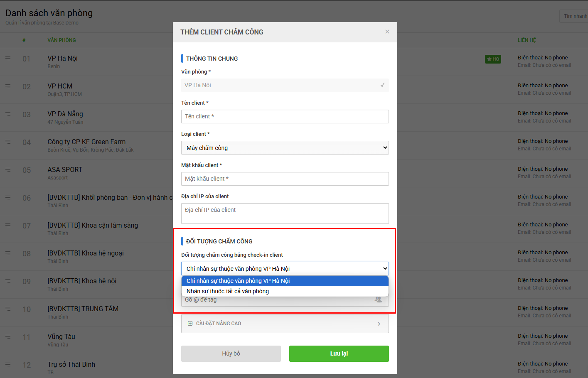This screenshot has width=588, height=378.
Task: Open the Đối tượng chấm công dropdown
Action: (285, 269)
